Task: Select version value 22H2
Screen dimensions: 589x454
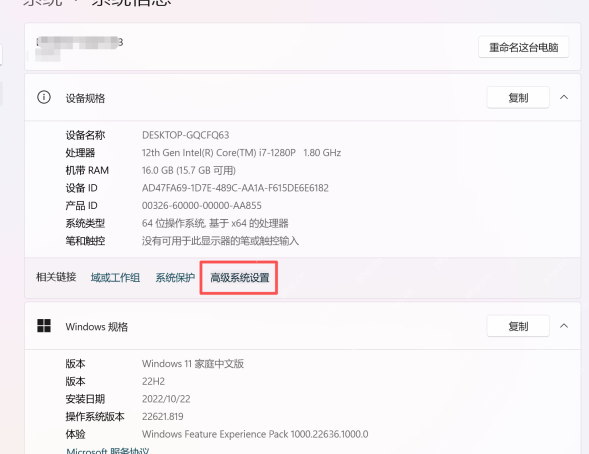Action: tap(153, 381)
